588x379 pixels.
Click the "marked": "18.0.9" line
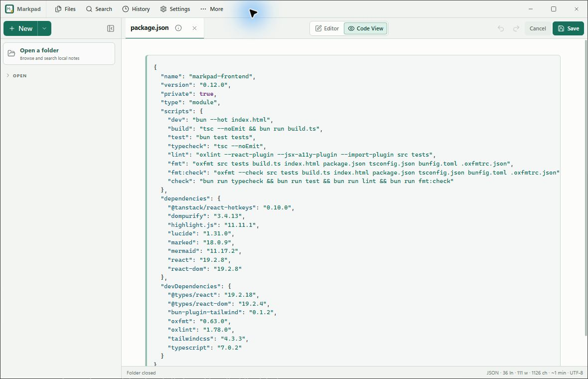pos(201,242)
